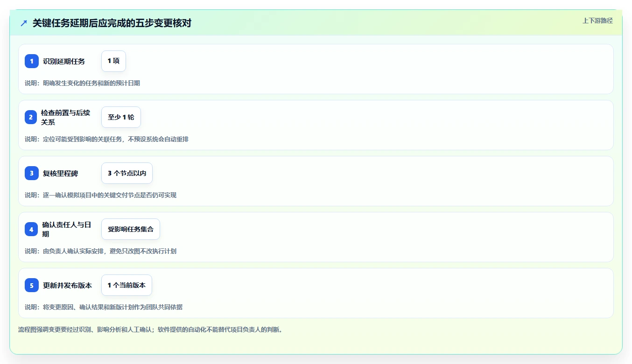Select step number 1 badge
Viewport: 632px width, 364px height.
(x=32, y=61)
